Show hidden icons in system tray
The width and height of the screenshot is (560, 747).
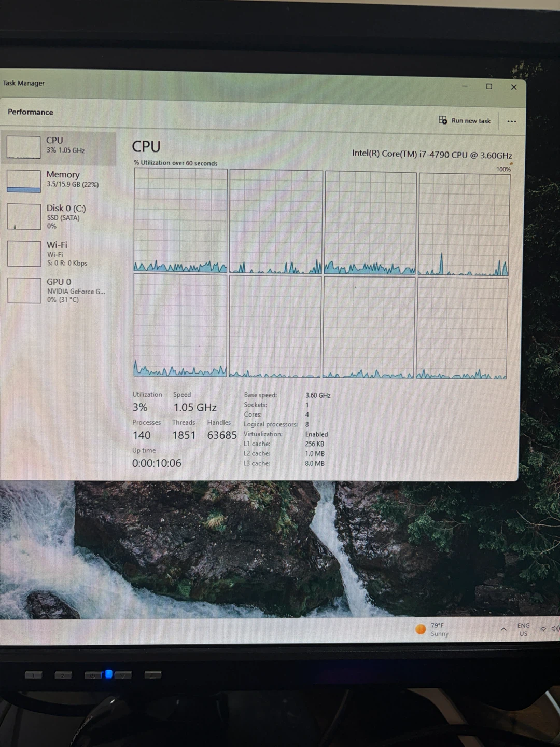click(503, 629)
